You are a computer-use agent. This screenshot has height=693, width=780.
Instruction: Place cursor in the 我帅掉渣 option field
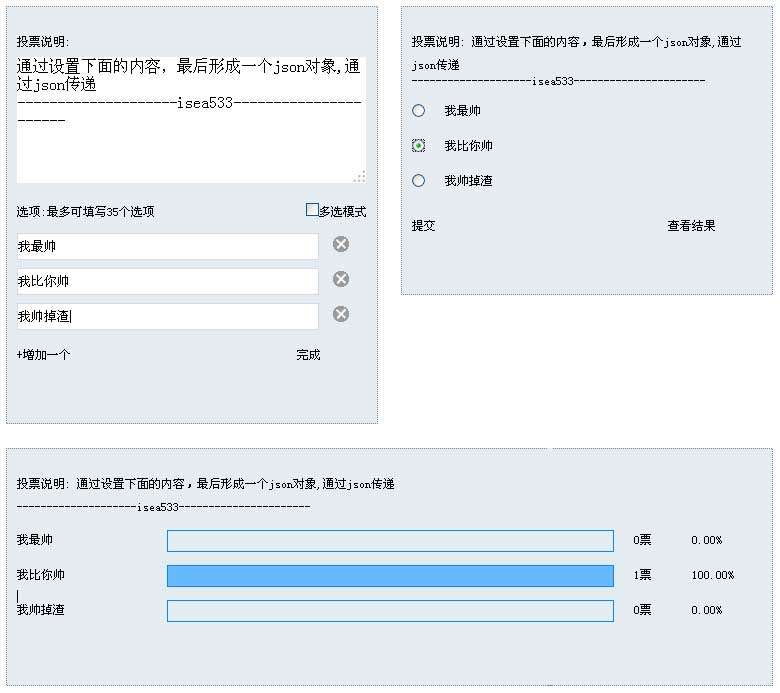coord(167,316)
